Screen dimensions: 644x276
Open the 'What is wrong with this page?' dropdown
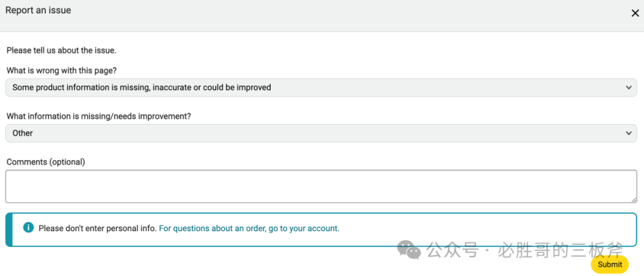tap(321, 88)
